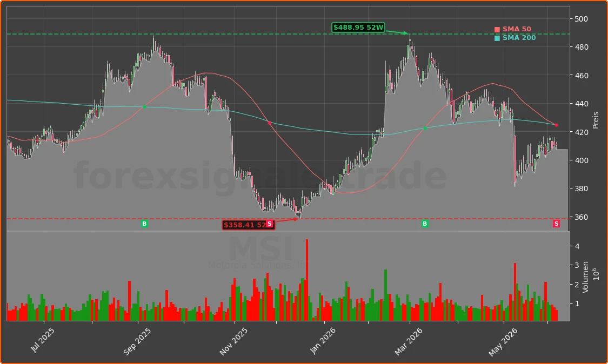Image resolution: width=608 pixels, height=364 pixels.
Task: Click the Mar 2026 date axis label
Action: [x=409, y=341]
